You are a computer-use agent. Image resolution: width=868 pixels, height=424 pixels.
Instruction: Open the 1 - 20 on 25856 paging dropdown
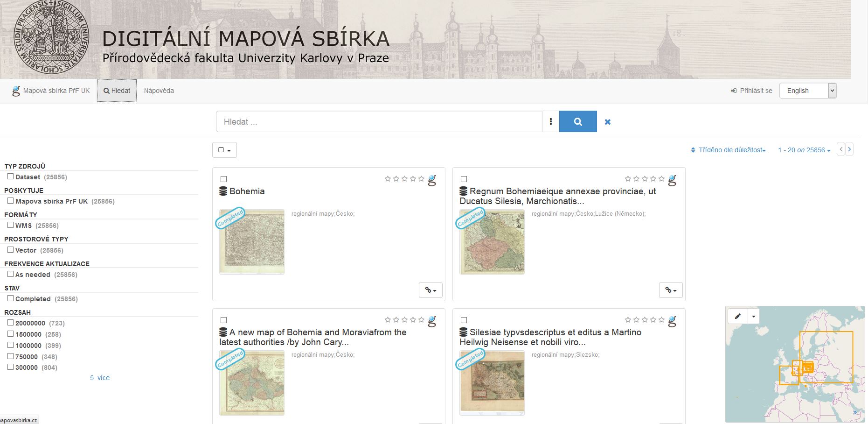click(x=804, y=150)
